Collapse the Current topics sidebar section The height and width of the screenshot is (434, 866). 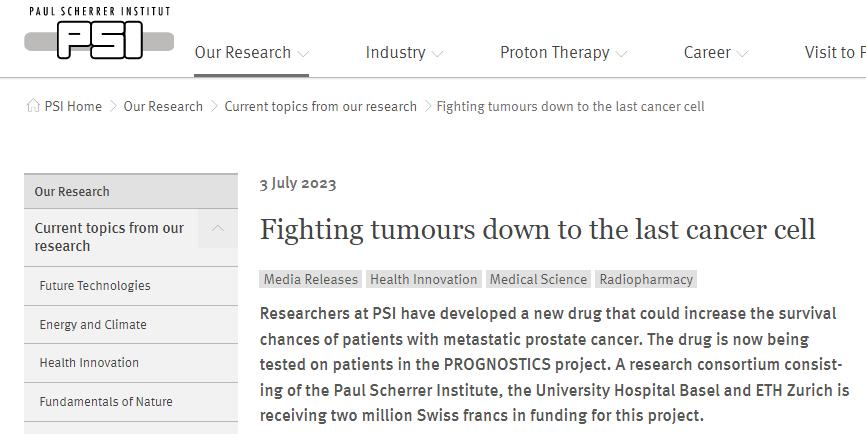click(217, 229)
